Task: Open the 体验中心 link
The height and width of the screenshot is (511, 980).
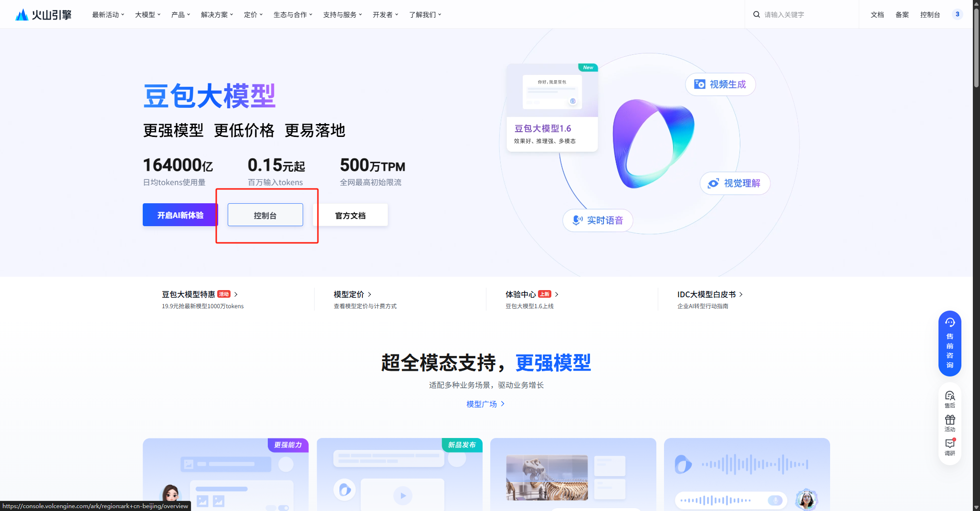Action: click(521, 294)
